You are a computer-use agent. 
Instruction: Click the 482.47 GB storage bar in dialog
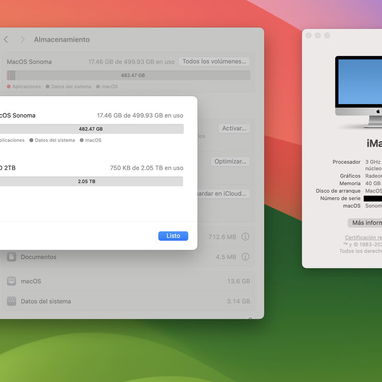point(91,129)
